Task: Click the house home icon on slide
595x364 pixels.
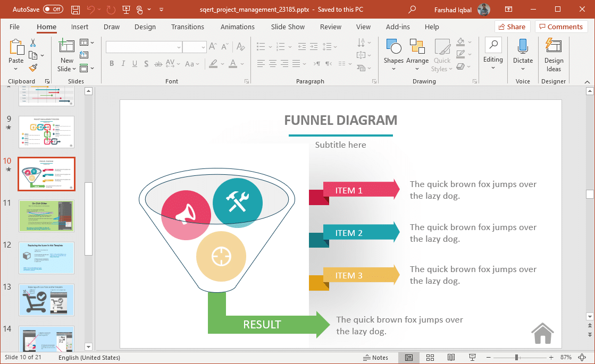Action: [x=542, y=334]
